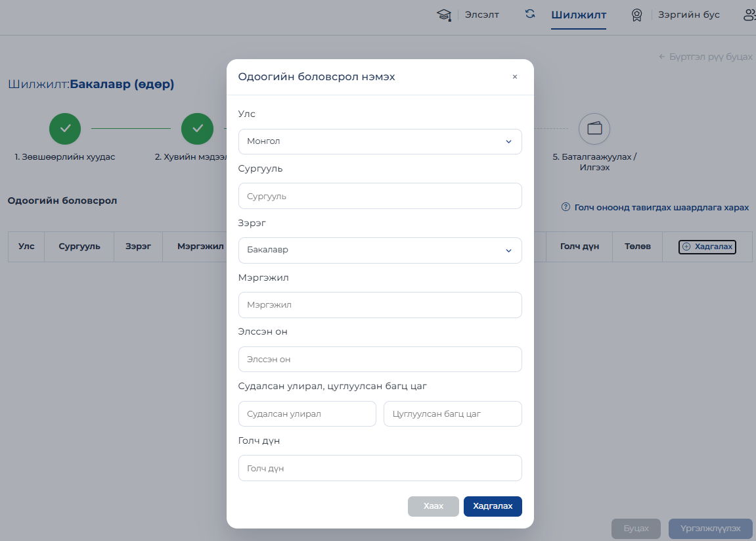Viewport: 756px width, 541px height.
Task: Click the green checkmark for step 2 Хувийн мэдээлэл
Action: [x=197, y=129]
